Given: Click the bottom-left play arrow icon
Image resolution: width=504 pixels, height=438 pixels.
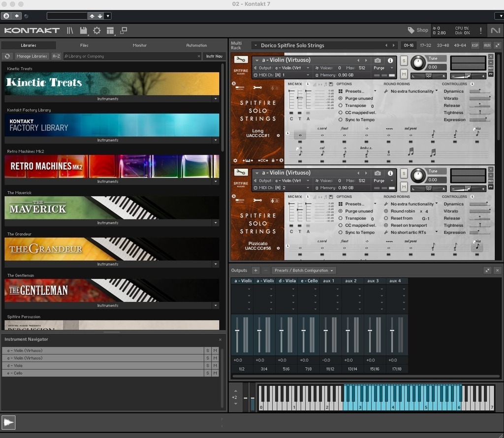Looking at the screenshot, I should pos(9,422).
